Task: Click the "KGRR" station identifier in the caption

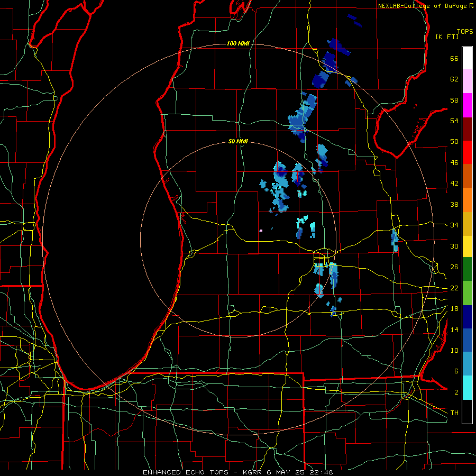Action: pyautogui.click(x=252, y=472)
